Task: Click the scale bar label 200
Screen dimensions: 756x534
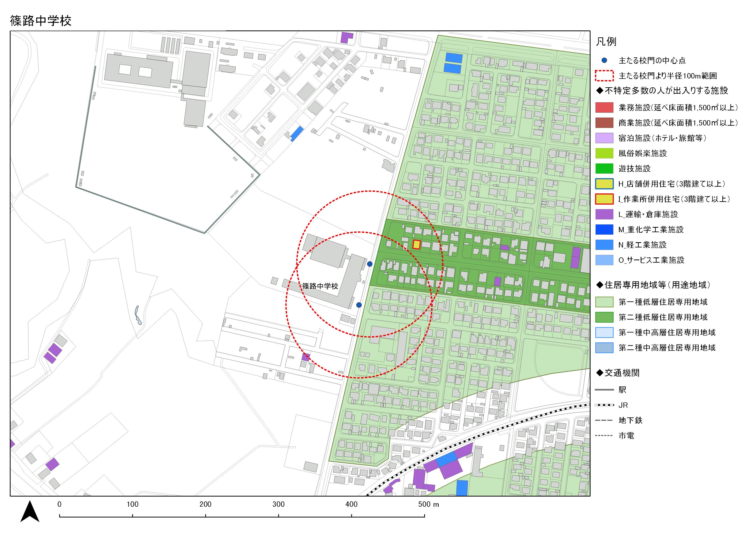Action: 205,504
